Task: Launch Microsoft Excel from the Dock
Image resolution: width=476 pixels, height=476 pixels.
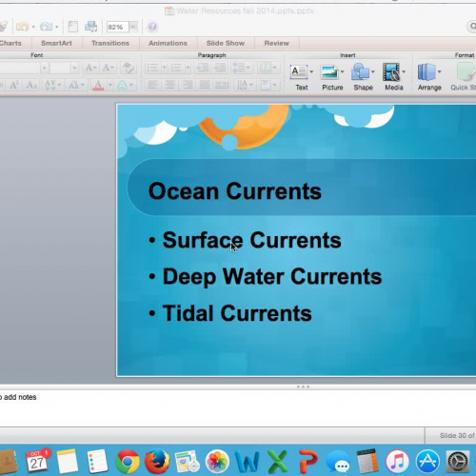Action: 277,462
